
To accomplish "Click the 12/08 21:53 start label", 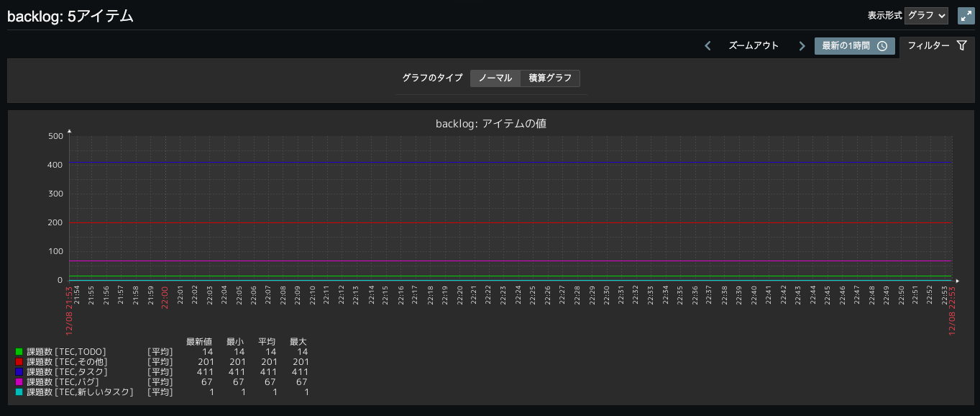I will point(70,311).
